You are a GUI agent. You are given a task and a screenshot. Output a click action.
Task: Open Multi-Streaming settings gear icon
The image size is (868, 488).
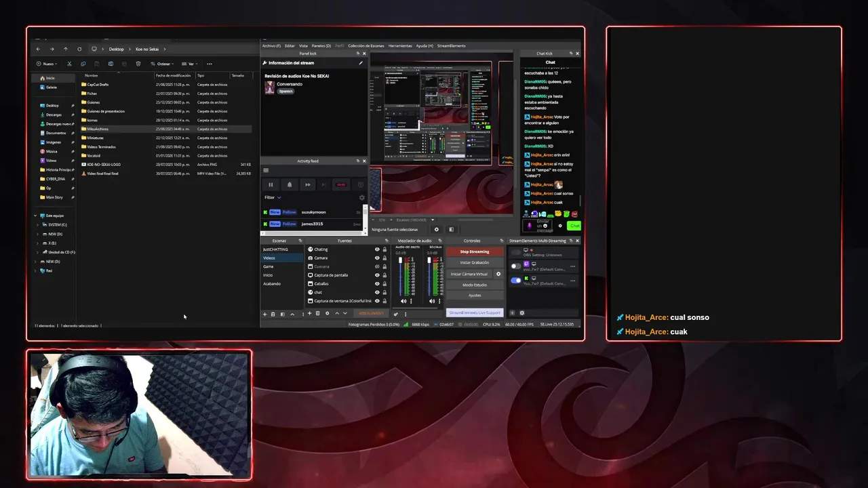coord(521,313)
